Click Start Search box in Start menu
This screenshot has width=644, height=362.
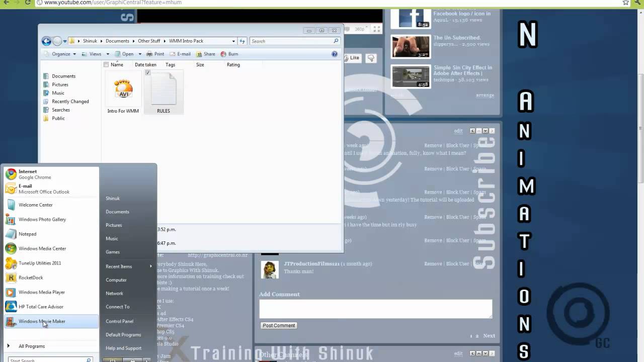[49, 360]
